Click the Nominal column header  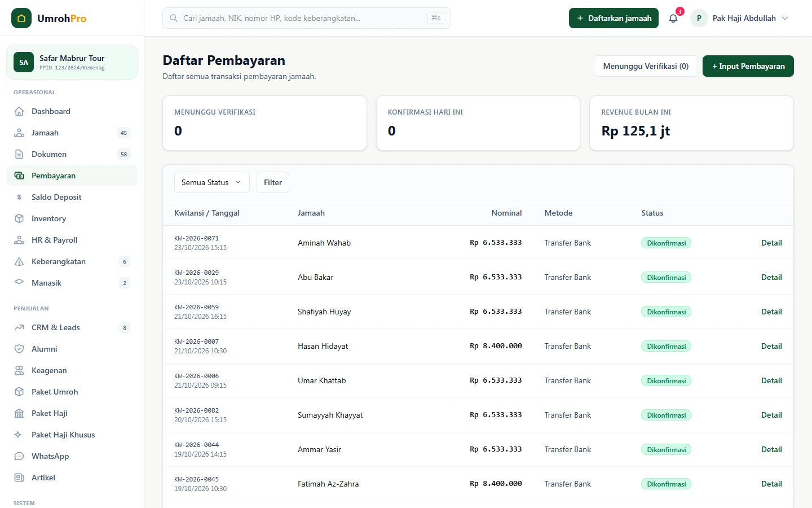click(506, 213)
